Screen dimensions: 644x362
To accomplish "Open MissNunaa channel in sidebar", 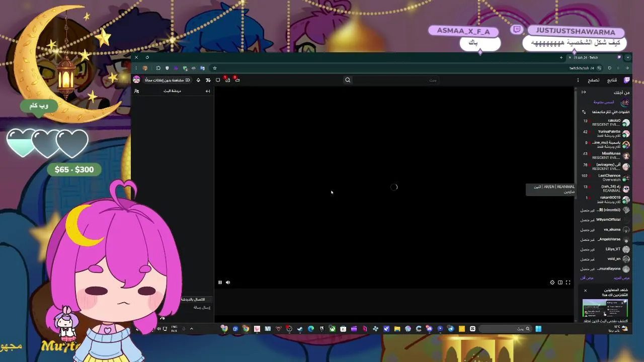I will click(x=606, y=155).
